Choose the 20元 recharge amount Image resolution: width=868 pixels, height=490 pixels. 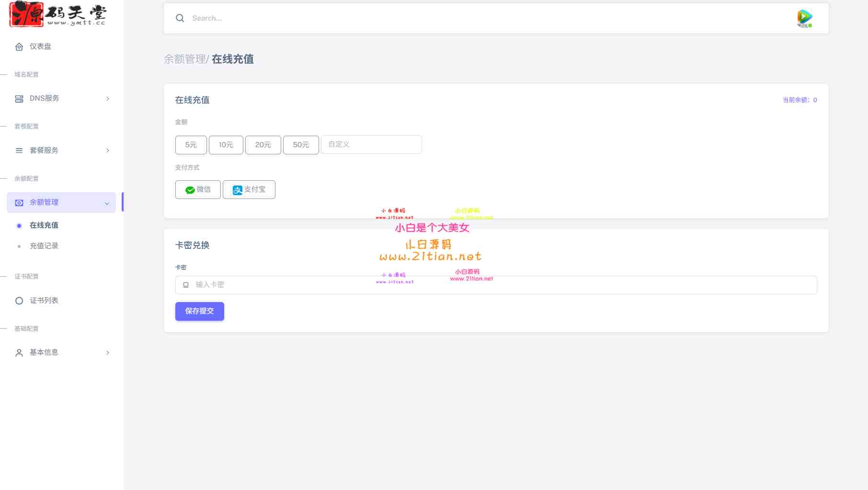(x=263, y=144)
